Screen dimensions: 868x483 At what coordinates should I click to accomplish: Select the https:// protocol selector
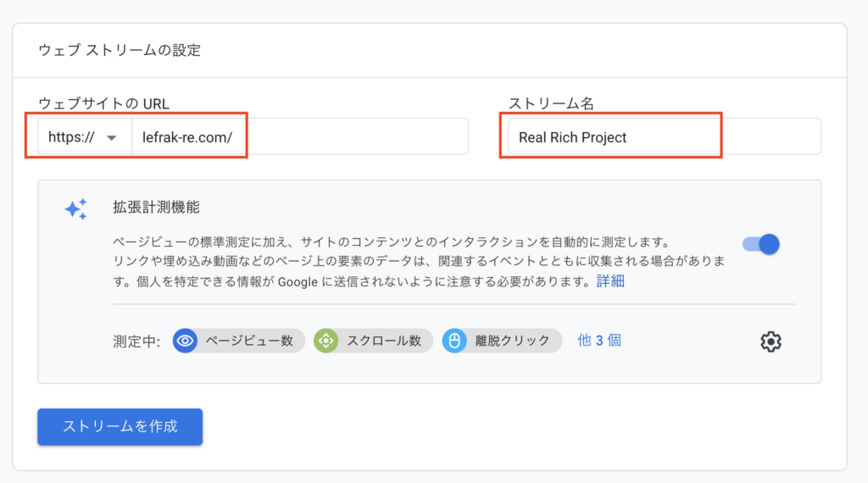[x=85, y=136]
